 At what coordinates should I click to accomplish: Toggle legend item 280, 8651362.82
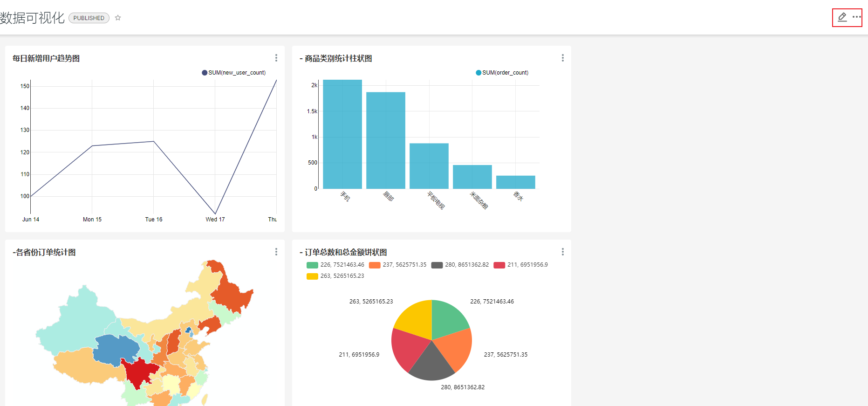[460, 265]
